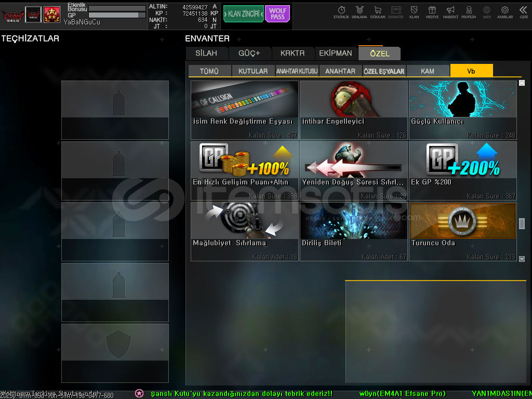Click the three-star rank badge icon

[x=52, y=15]
